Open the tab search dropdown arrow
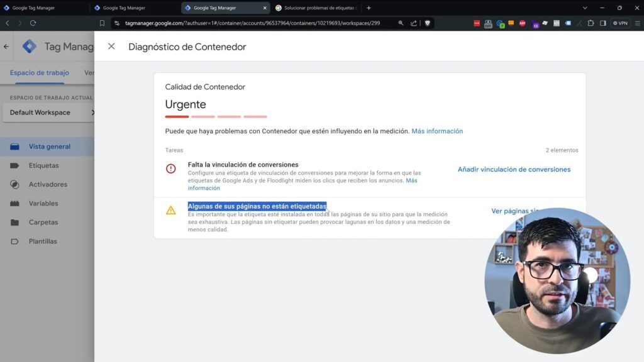Screen dimensions: 644x362 [x=585, y=8]
